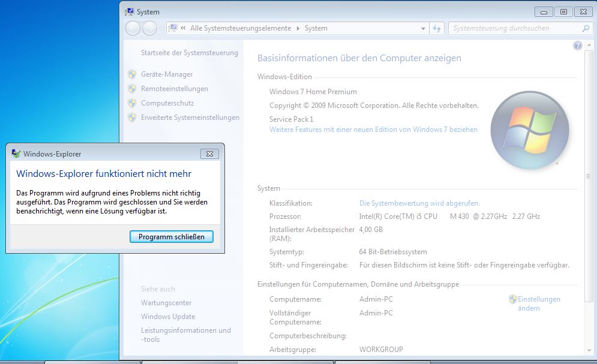
Task: Open Remoteeinstellungen link
Action: [175, 89]
